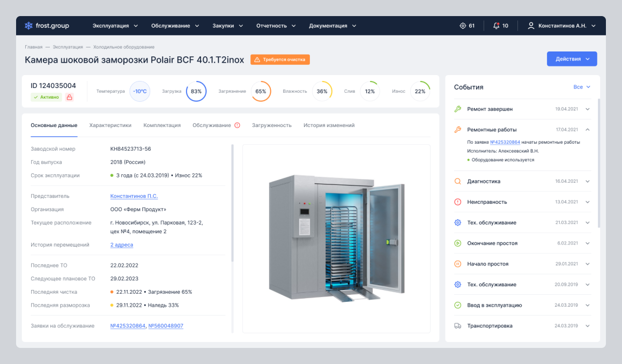This screenshot has width=622, height=364.
Task: Click the warning icon on Обслуживание tab
Action: coord(237,125)
